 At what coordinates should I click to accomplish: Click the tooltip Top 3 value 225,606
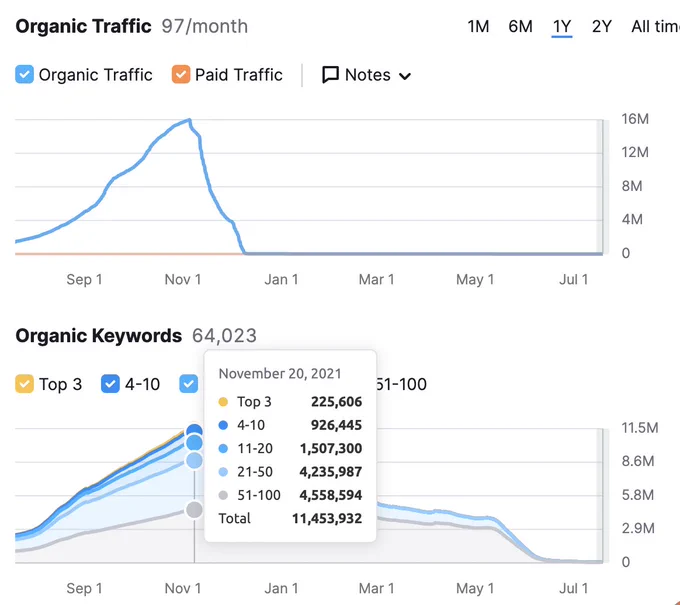(337, 402)
